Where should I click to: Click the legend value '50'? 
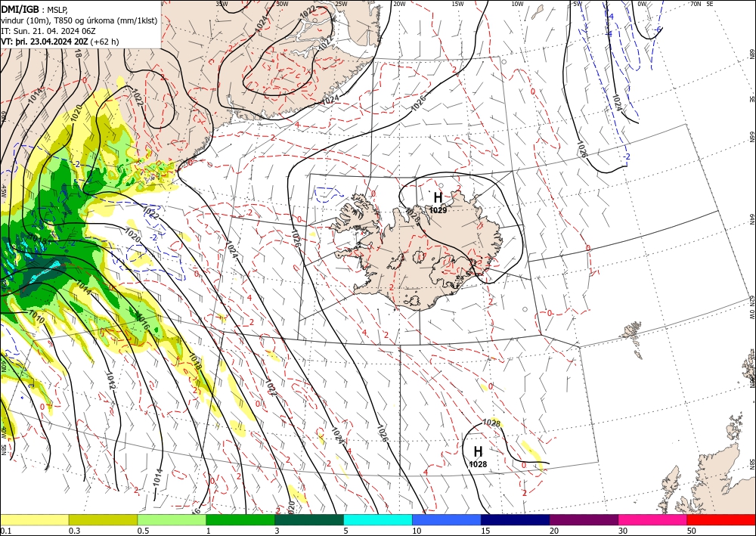coord(692,531)
